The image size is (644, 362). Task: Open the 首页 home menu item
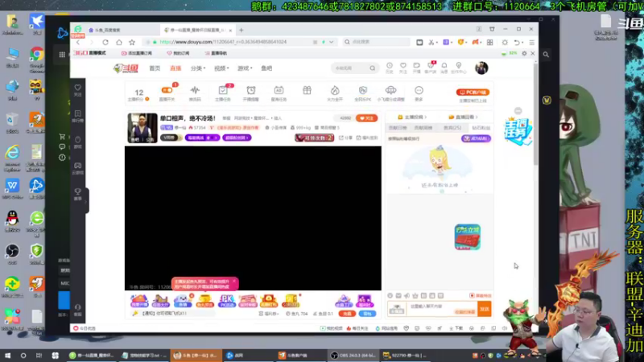[x=155, y=68]
